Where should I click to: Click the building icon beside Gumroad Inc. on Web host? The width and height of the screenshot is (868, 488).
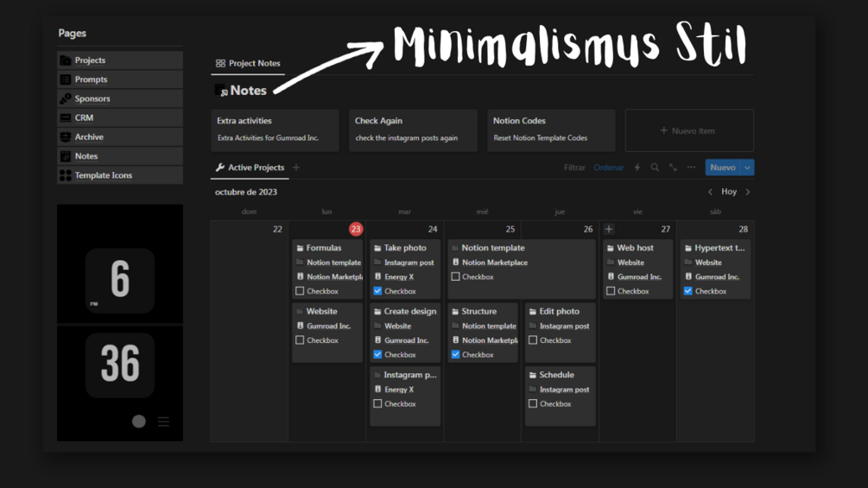pyautogui.click(x=611, y=276)
